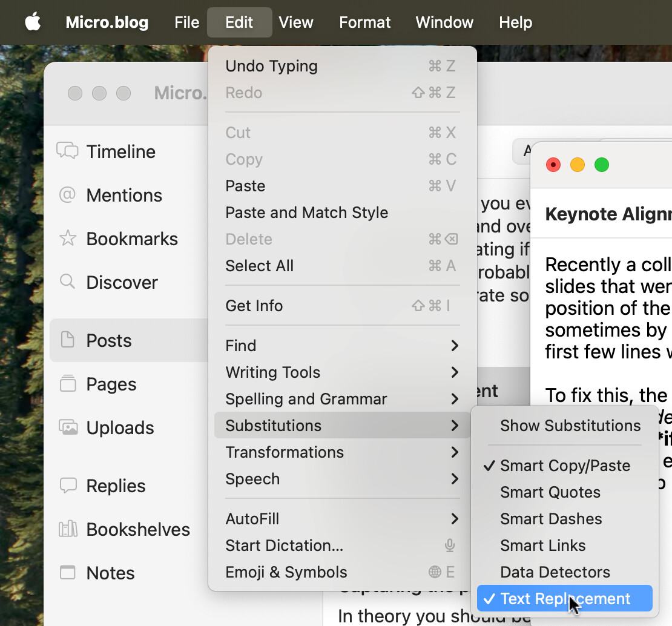
Task: Select the Mentions at-sign icon
Action: pyautogui.click(x=67, y=194)
